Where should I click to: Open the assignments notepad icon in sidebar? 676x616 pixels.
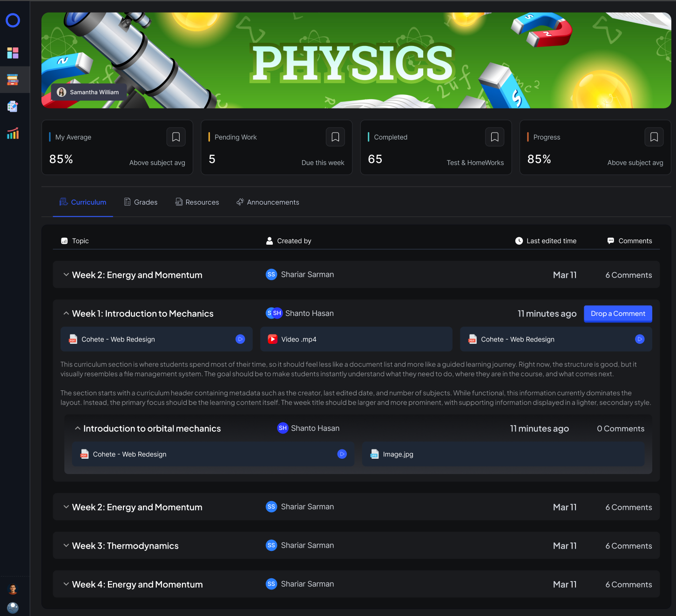pos(13,107)
